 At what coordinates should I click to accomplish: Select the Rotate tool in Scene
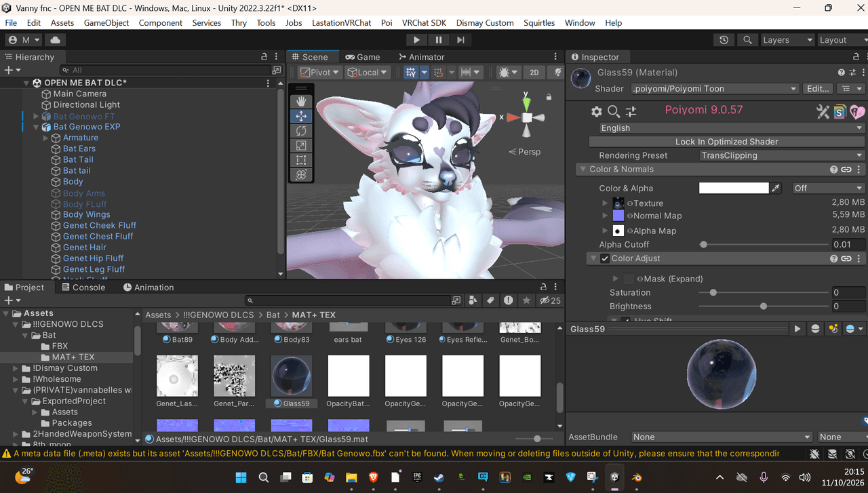pos(301,131)
